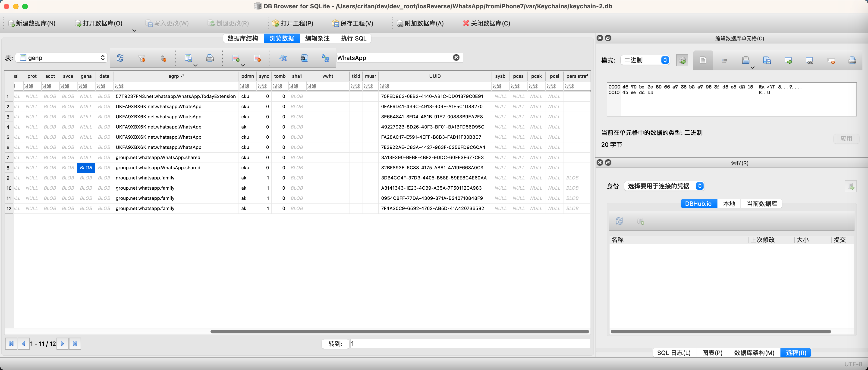
Task: Switch to SQL Log (SQL 日志) bottom tab
Action: pyautogui.click(x=673, y=352)
